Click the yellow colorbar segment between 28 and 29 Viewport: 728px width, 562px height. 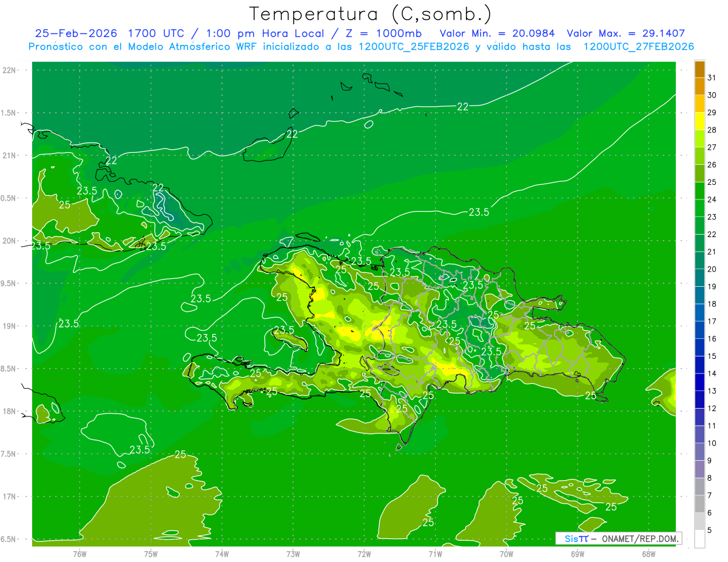tap(699, 121)
